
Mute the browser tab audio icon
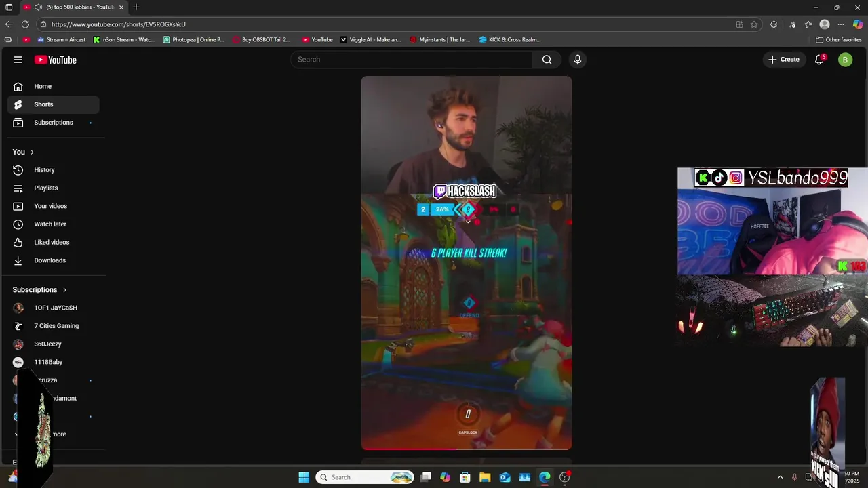pyautogui.click(x=39, y=7)
